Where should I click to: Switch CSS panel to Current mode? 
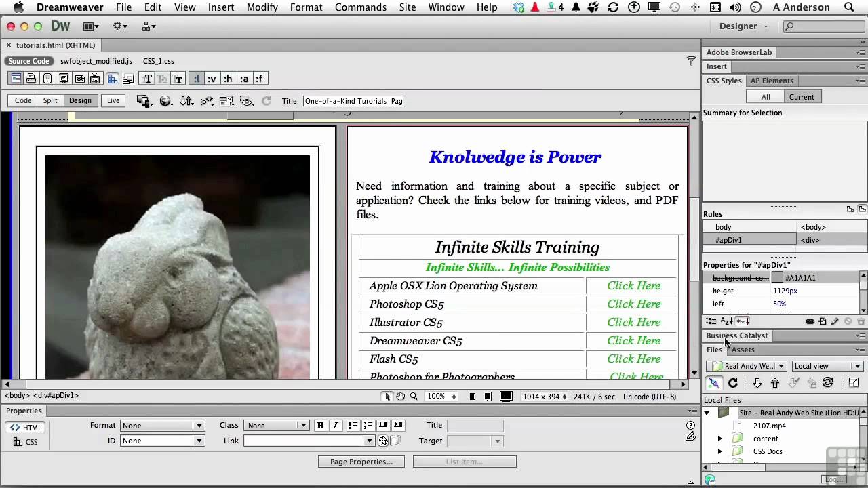click(x=802, y=97)
